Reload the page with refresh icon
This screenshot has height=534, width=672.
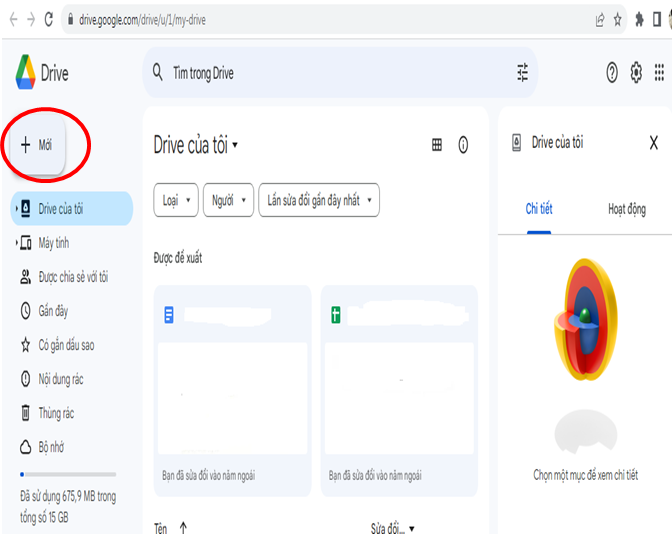[49, 19]
